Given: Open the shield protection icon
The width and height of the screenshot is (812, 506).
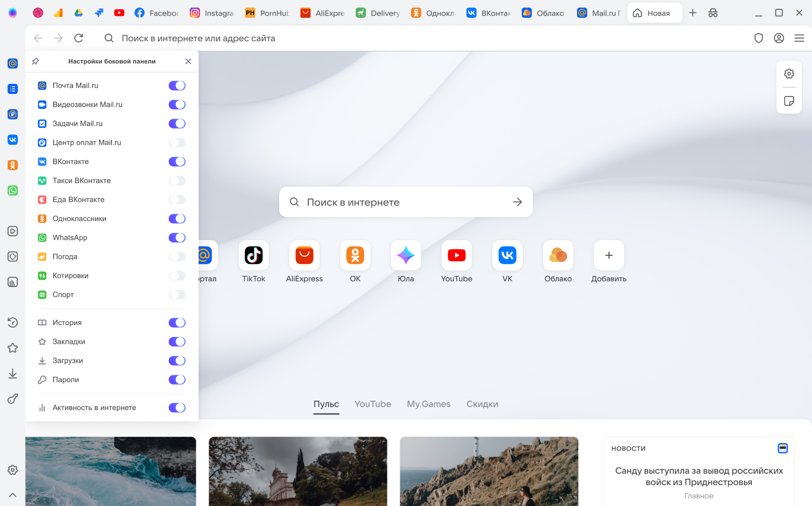Looking at the screenshot, I should [758, 38].
